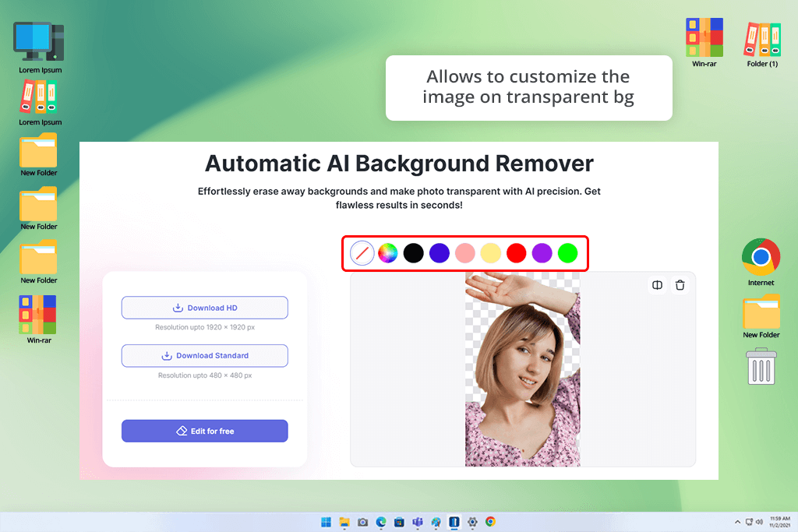Launch Chrome from the taskbar
Image resolution: width=798 pixels, height=532 pixels.
coord(491,522)
